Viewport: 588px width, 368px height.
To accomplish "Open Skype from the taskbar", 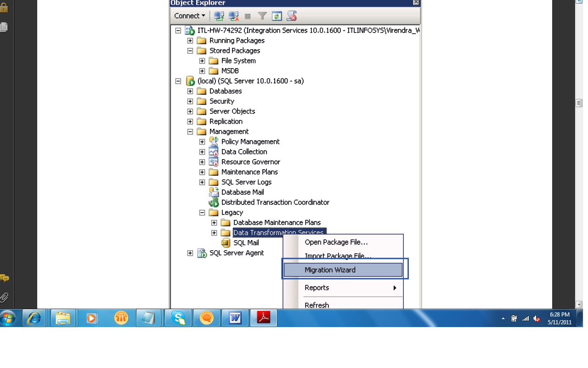I will click(178, 318).
